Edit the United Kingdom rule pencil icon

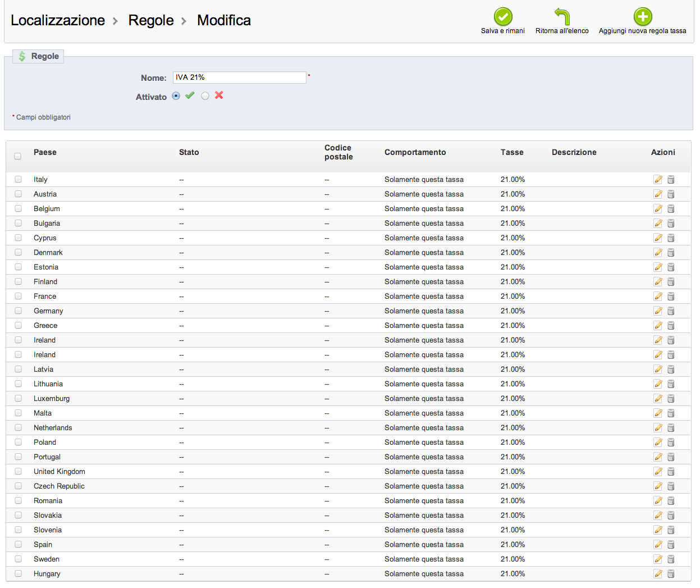(658, 472)
